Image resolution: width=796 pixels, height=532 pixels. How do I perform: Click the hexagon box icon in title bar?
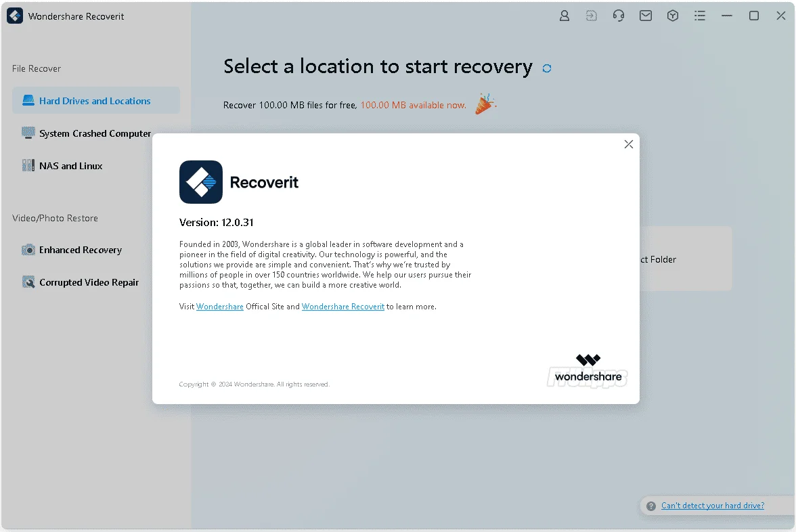pyautogui.click(x=673, y=16)
